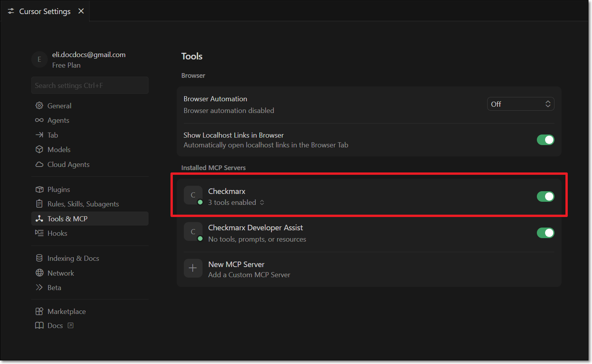Click the Checkmarx server avatar icon
Screen dimensions: 592x364
[x=193, y=195]
